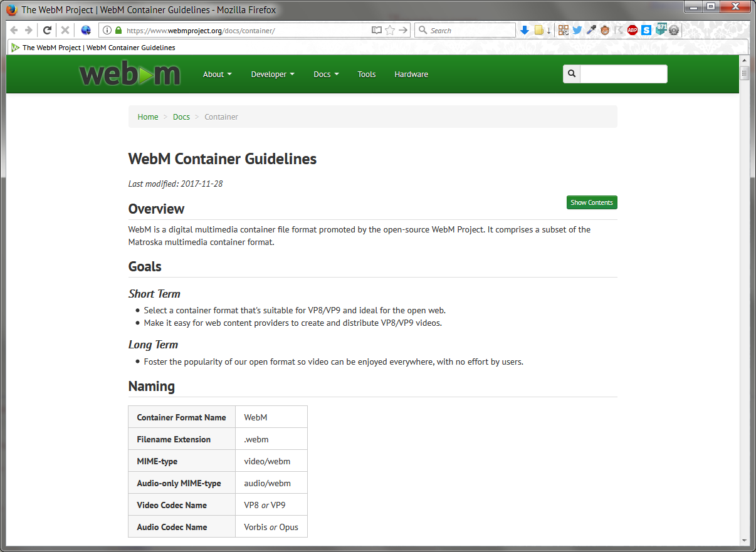This screenshot has width=756, height=552.
Task: Click the greyed-out K extension icon
Action: point(619,30)
